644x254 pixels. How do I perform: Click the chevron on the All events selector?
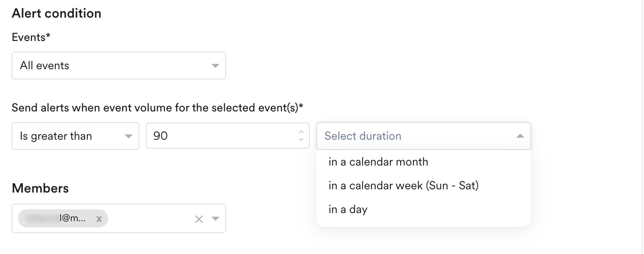click(x=216, y=65)
